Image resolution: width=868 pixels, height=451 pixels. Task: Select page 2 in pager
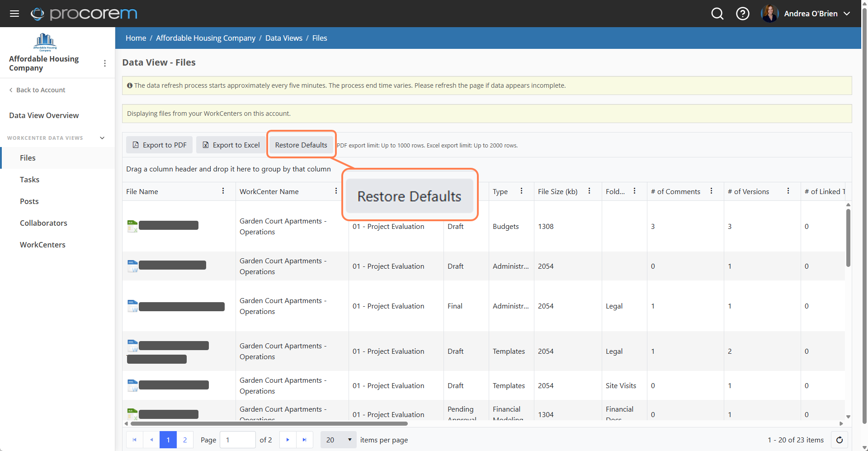click(x=185, y=440)
